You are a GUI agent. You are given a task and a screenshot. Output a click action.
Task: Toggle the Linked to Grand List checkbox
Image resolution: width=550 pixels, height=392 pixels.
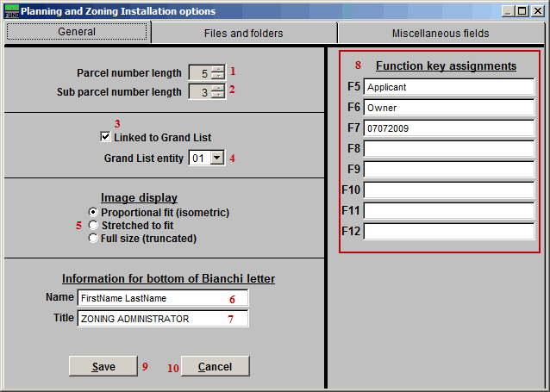tap(105, 137)
